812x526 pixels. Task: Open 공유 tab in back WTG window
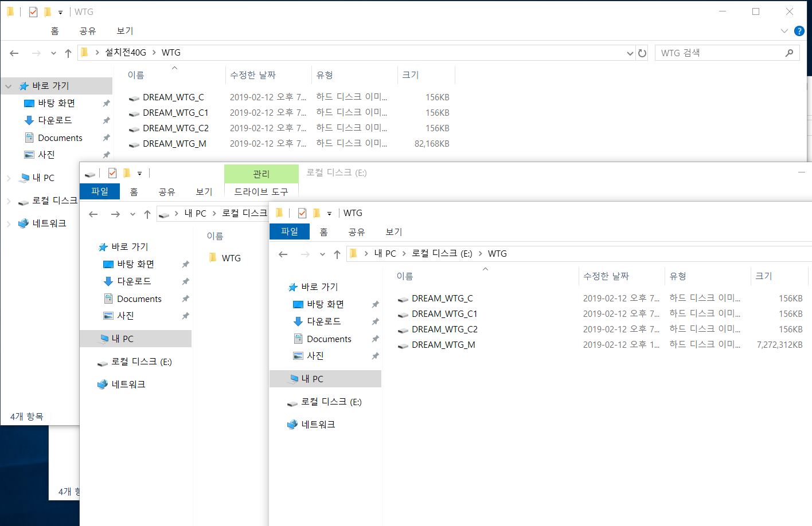[x=88, y=31]
